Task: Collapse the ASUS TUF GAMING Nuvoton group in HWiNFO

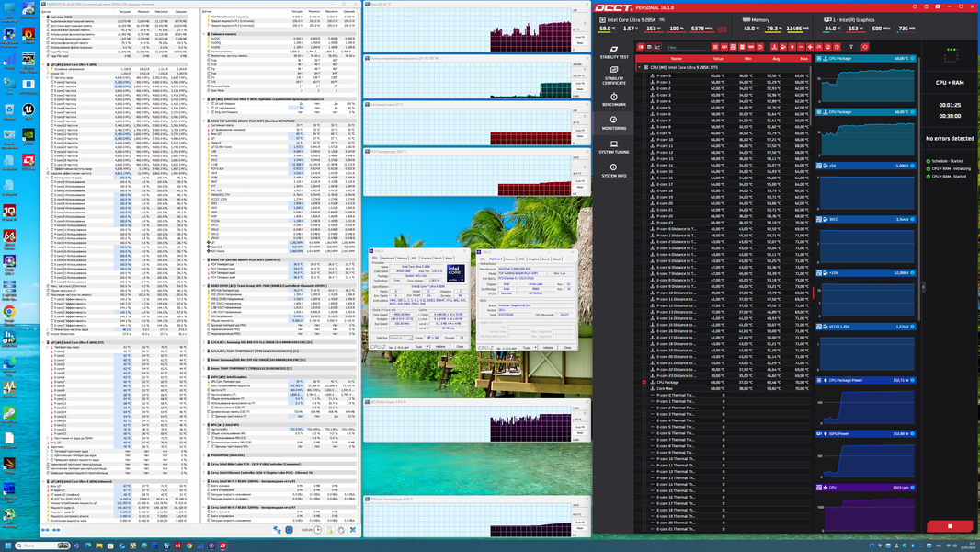Action: [x=205, y=121]
